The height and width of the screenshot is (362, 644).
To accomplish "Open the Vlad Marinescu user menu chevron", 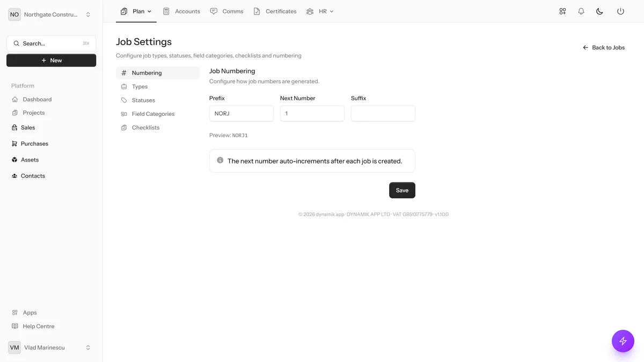I will 88,348.
